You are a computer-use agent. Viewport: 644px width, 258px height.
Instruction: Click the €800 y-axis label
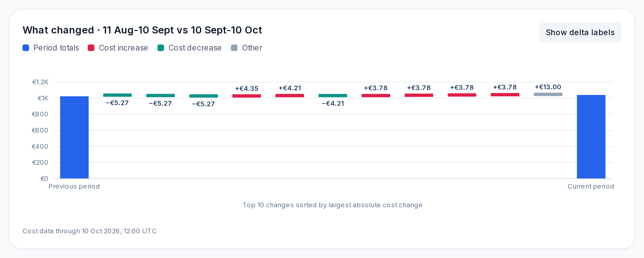tap(40, 114)
